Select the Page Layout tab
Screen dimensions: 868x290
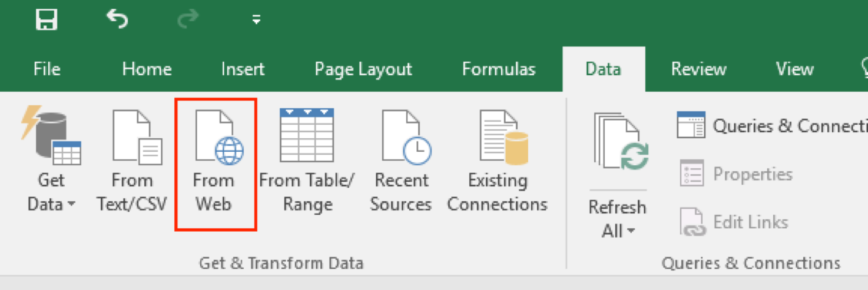click(x=363, y=69)
